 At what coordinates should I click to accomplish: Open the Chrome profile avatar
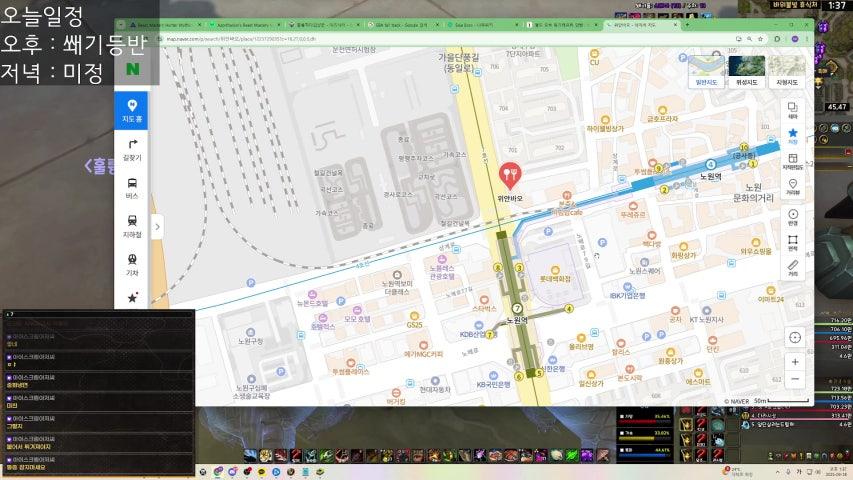click(x=794, y=39)
